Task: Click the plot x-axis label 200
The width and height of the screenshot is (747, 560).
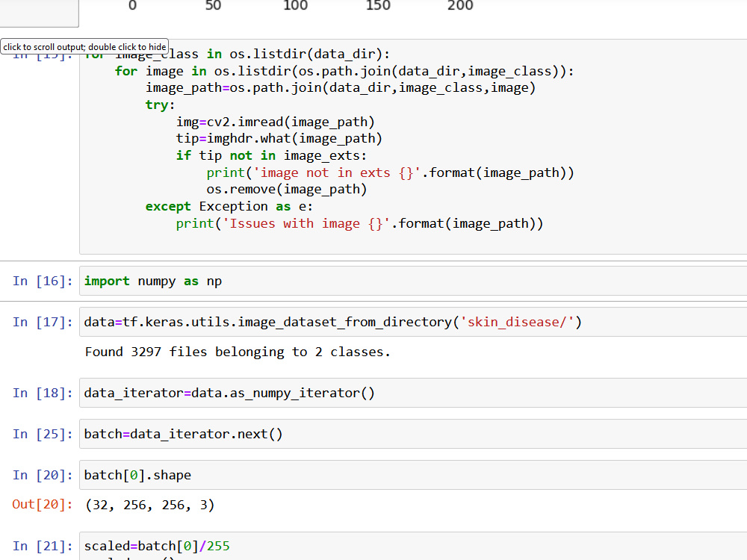Action: 460,6
